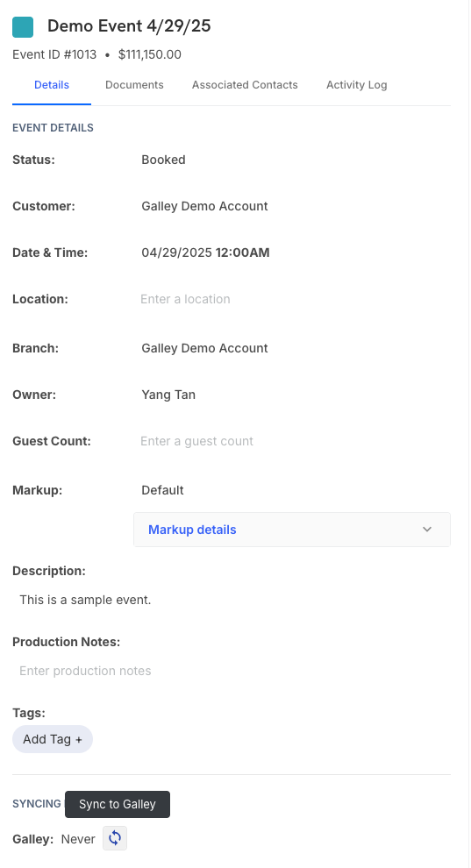Viewport: 471px width, 868px height.
Task: Edit the event description text
Action: (85, 600)
